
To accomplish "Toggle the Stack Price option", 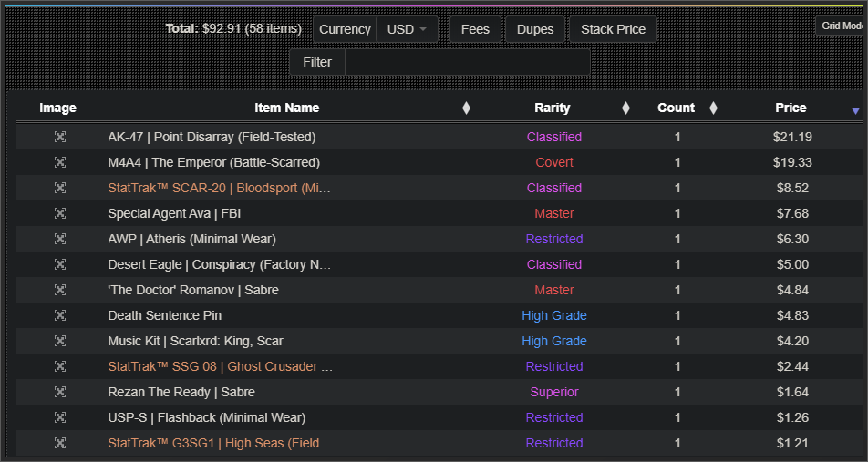I will (x=613, y=29).
